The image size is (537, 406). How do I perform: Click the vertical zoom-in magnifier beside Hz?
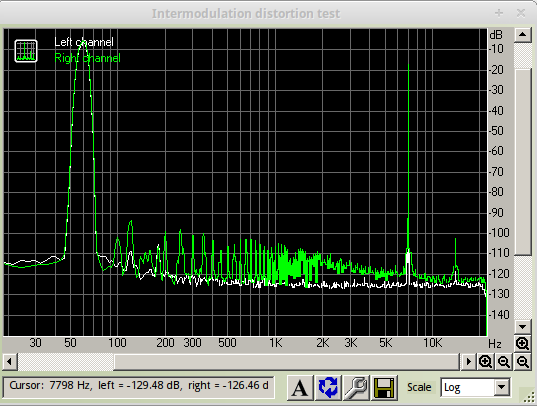click(523, 343)
